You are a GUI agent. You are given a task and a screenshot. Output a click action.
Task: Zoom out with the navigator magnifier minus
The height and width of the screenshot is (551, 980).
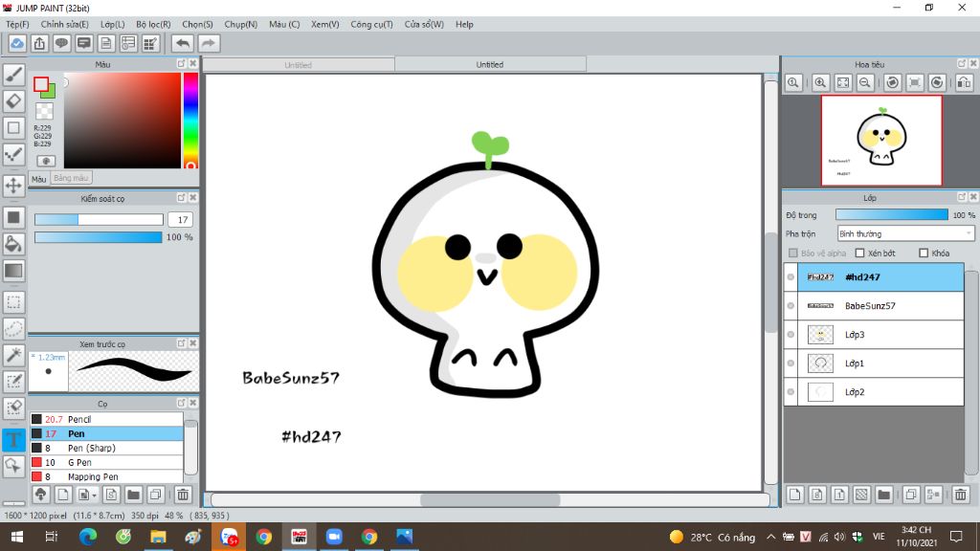865,82
